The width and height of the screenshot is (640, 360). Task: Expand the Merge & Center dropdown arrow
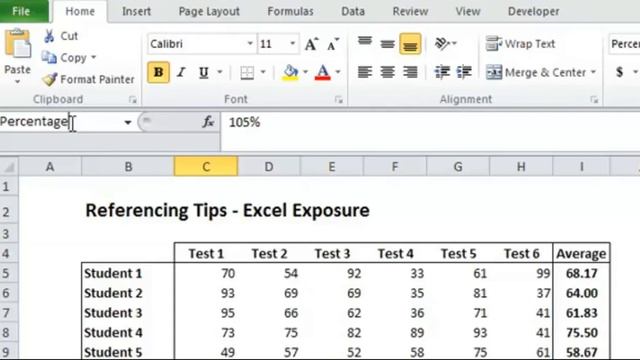(593, 73)
